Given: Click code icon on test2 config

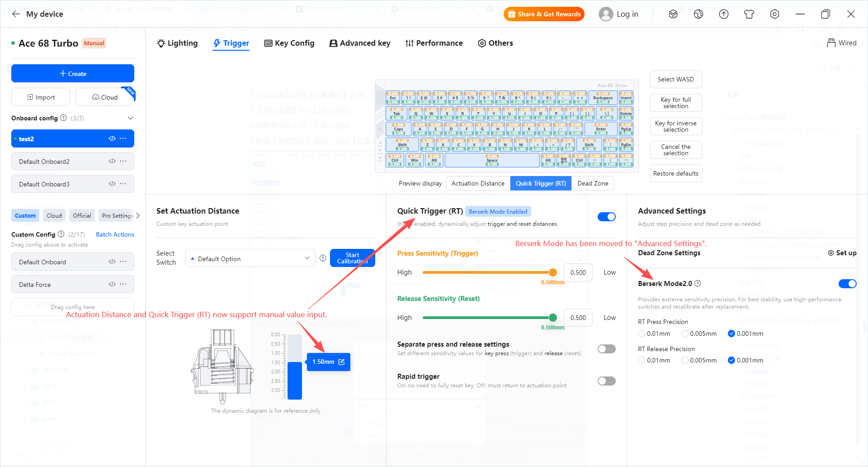Looking at the screenshot, I should tap(112, 138).
